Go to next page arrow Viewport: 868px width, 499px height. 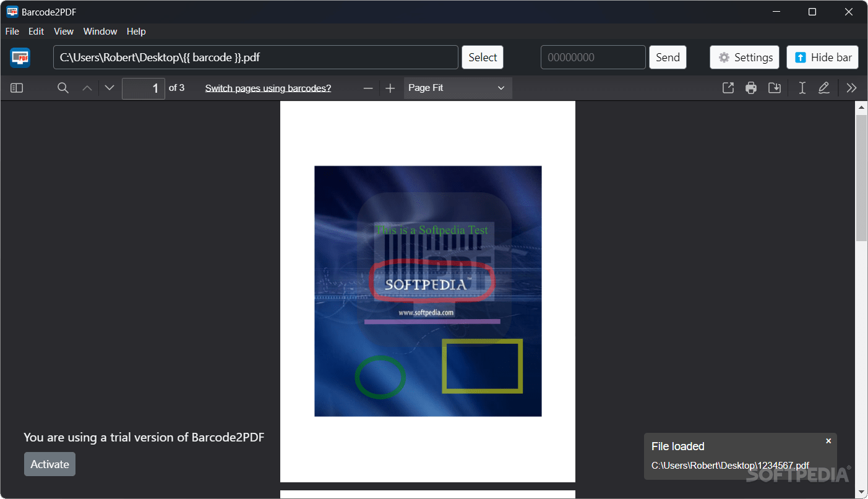(x=110, y=88)
